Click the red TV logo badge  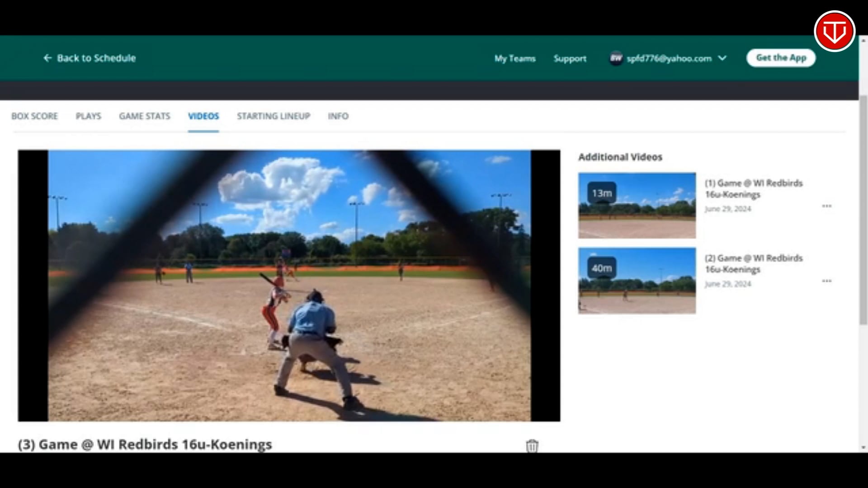tap(834, 31)
